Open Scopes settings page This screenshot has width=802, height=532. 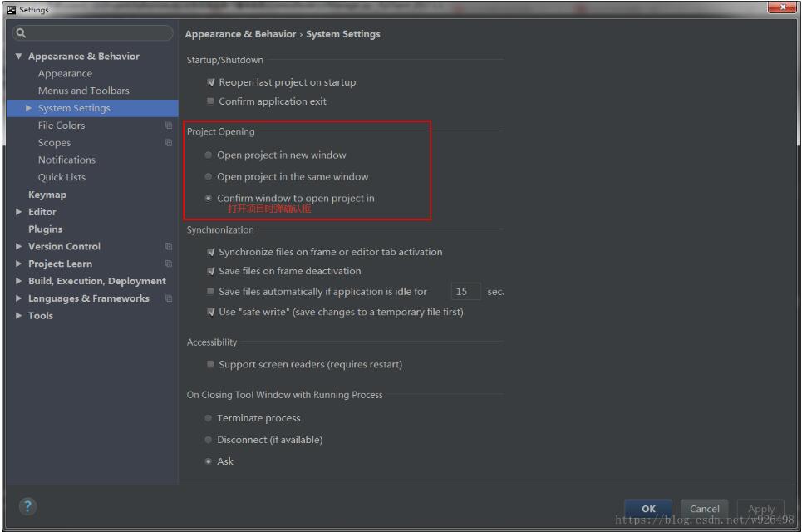pos(54,143)
